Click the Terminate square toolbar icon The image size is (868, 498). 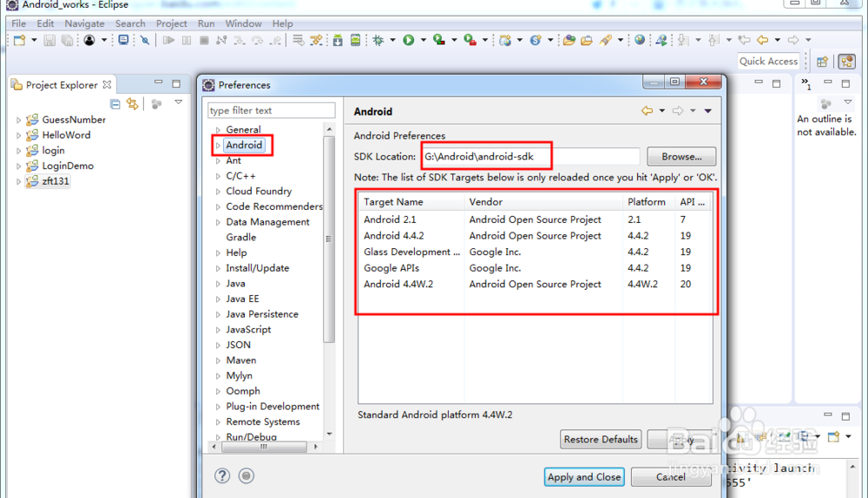[x=204, y=40]
